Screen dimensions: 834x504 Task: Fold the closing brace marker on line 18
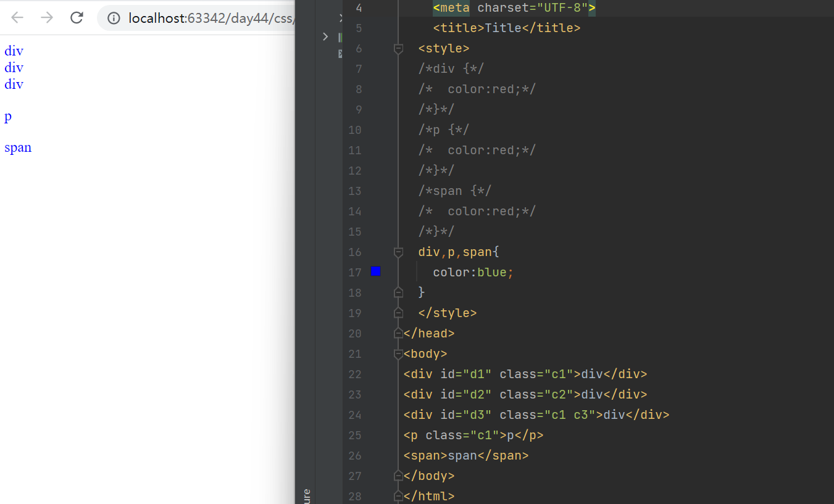[398, 292]
